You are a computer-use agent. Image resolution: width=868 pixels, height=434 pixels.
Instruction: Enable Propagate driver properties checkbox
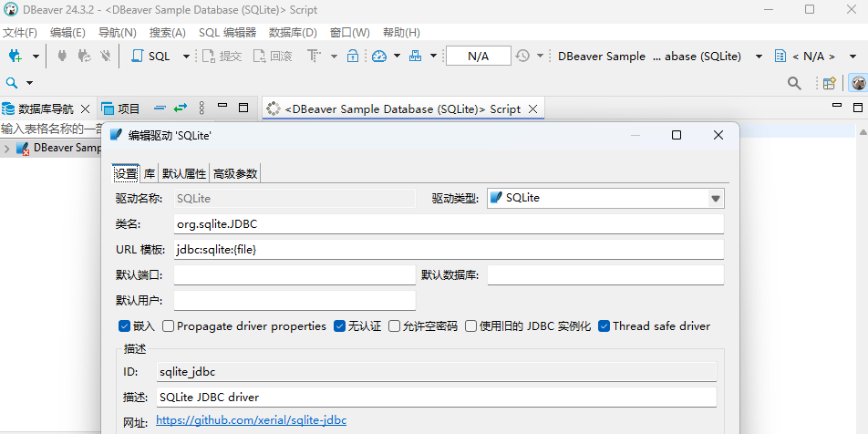pos(169,326)
